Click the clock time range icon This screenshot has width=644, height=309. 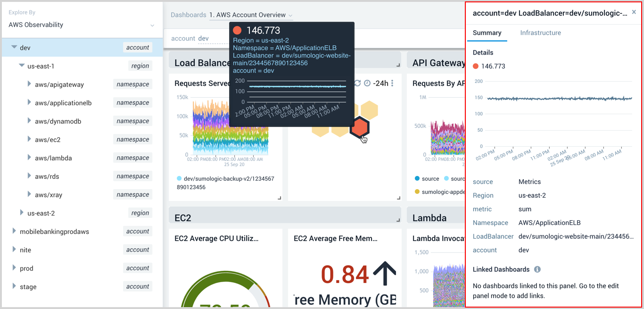[x=367, y=84]
